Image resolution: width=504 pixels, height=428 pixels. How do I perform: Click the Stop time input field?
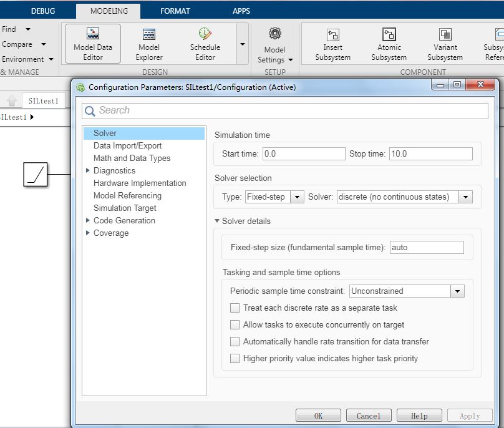point(431,153)
